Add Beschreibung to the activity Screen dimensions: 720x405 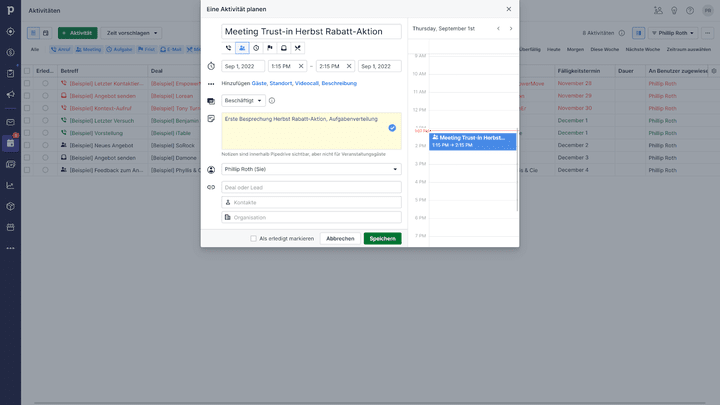coord(339,83)
